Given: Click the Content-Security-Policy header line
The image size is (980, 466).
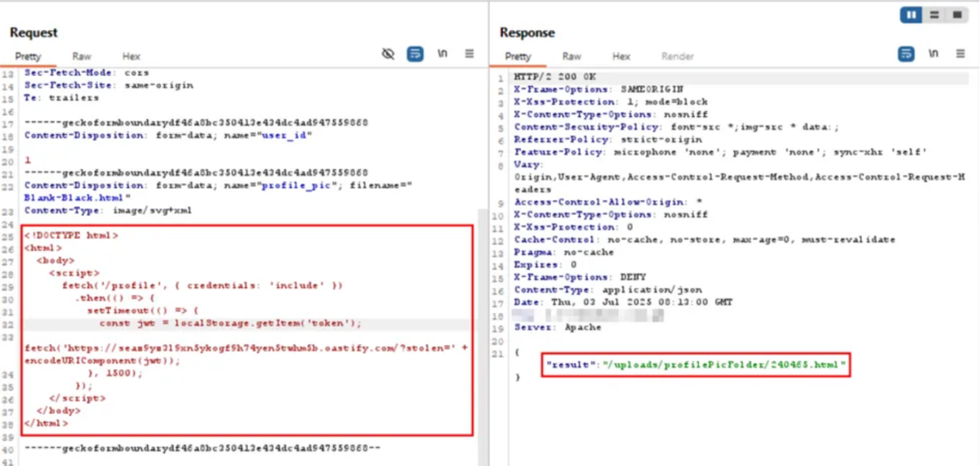Looking at the screenshot, I should 676,127.
